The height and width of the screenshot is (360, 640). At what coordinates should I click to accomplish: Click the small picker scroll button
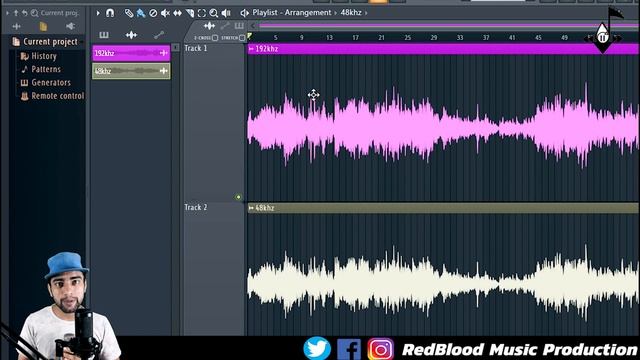[x=176, y=48]
